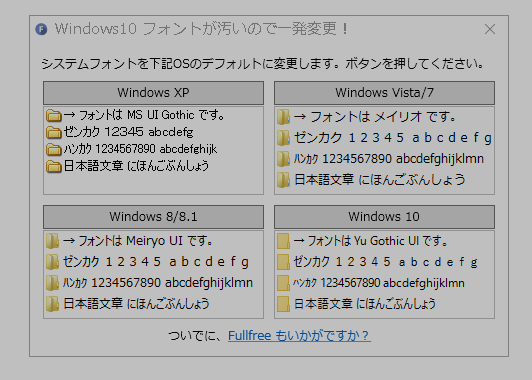Click the window title Windows10 フォントが汚いので一発変更！
This screenshot has width=532, height=380.
[x=202, y=29]
